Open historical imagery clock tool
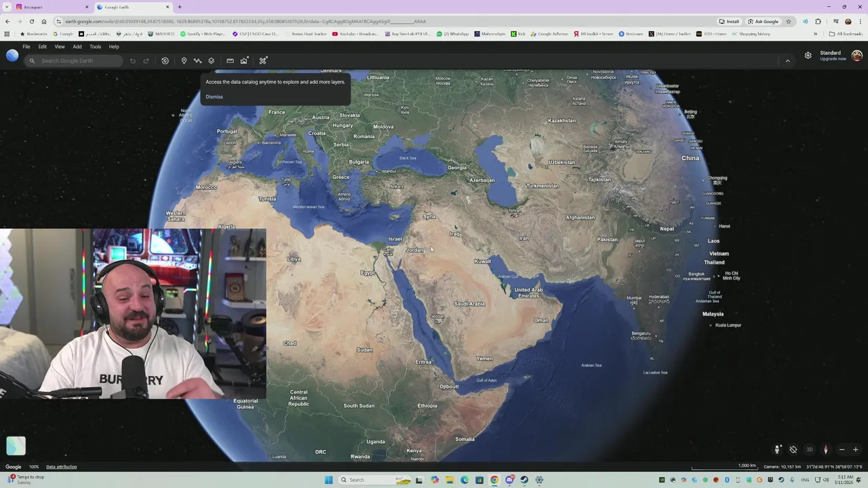Image resolution: width=868 pixels, height=488 pixels. coord(165,61)
